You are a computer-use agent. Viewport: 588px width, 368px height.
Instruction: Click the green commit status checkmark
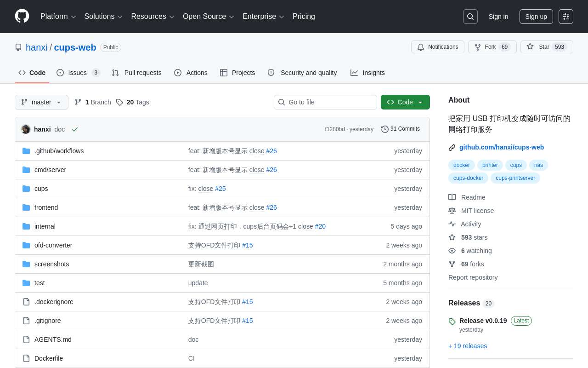point(75,129)
